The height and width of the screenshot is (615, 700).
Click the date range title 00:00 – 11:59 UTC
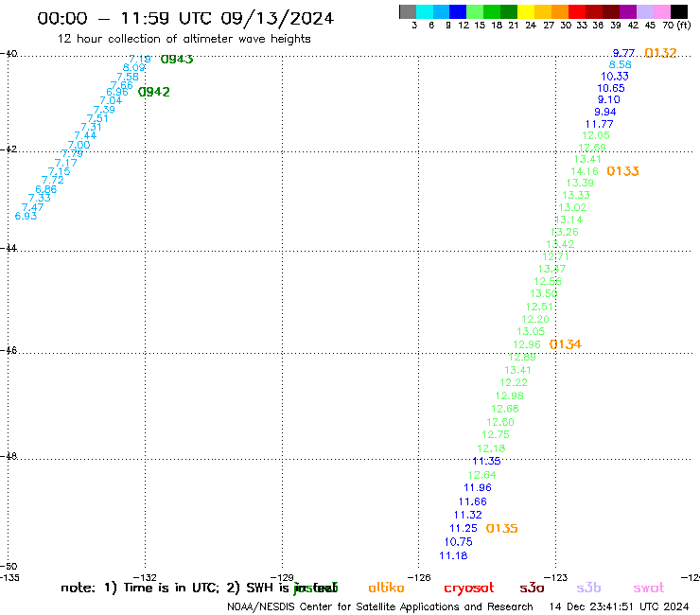(185, 18)
